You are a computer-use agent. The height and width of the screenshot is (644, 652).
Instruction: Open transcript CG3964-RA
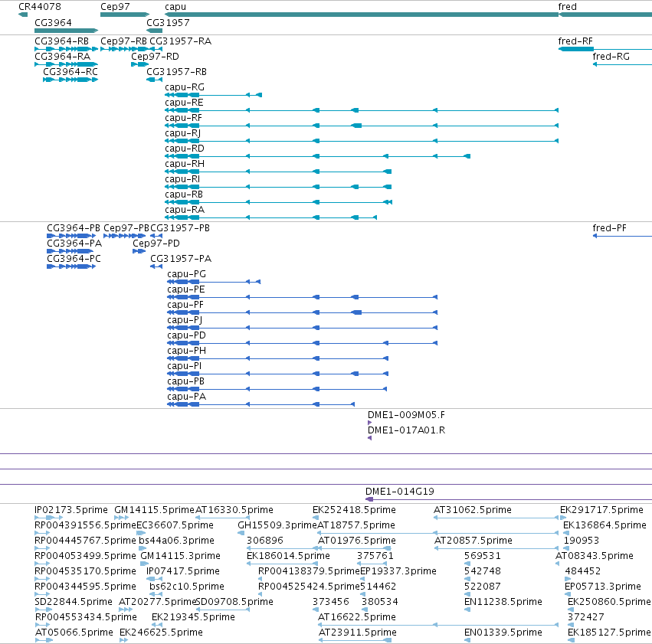(x=62, y=57)
